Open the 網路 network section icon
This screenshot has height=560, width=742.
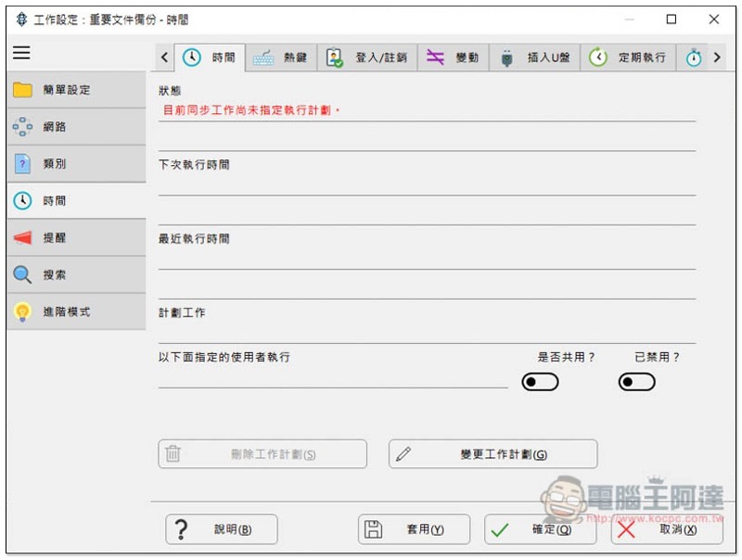[22, 126]
